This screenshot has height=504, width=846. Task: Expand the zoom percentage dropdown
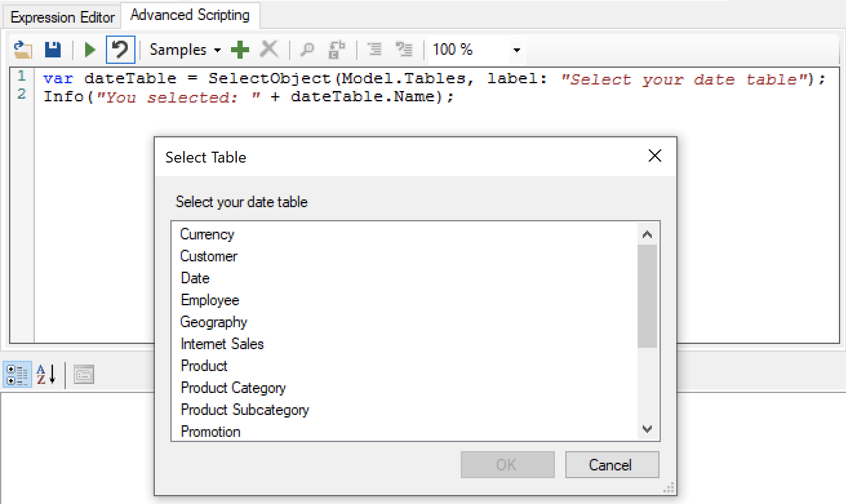tap(516, 49)
